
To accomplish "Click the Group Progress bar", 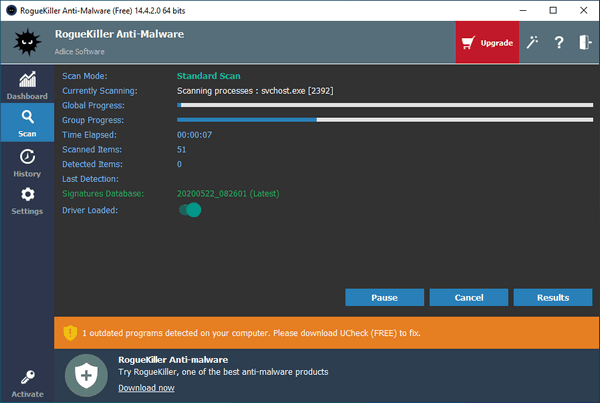I will pos(385,120).
